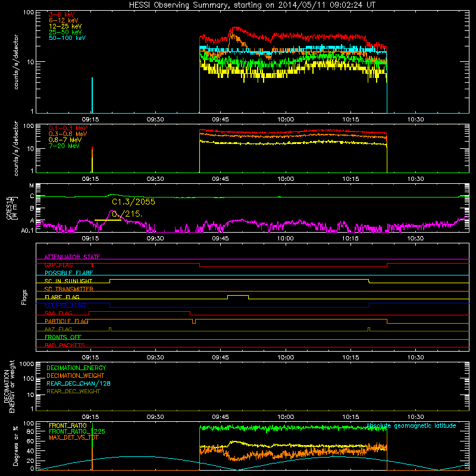Click the green 25-50 keV legend entry
This screenshot has width=476, height=476.
[x=65, y=32]
